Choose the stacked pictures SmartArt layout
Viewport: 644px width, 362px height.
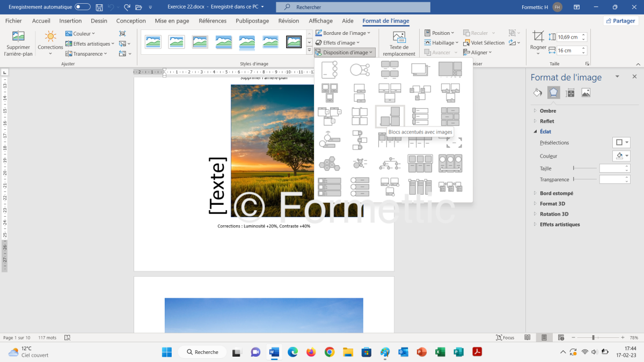[x=420, y=70]
